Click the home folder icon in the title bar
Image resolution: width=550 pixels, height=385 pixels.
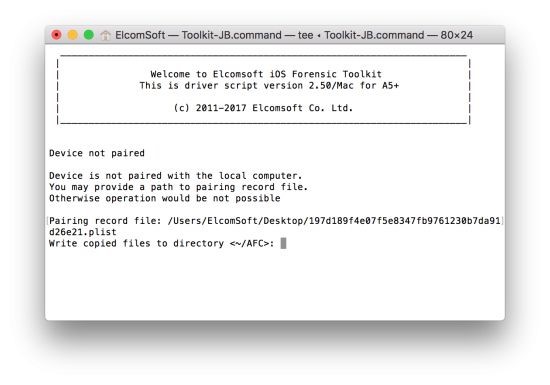pos(105,35)
